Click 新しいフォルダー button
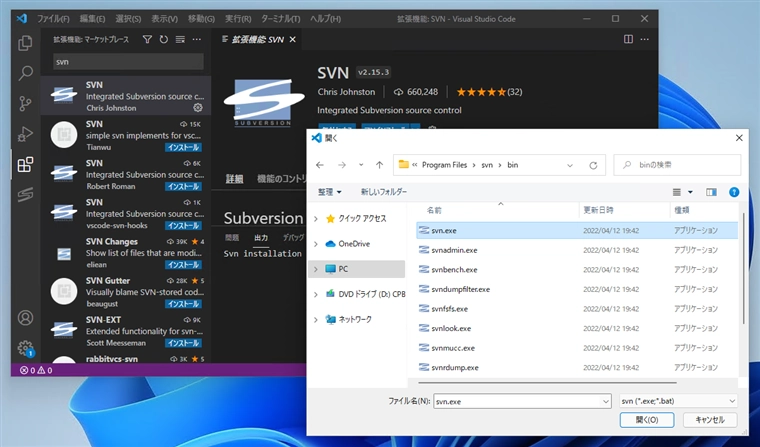Viewport: 760px width, 447px height. tap(384, 192)
